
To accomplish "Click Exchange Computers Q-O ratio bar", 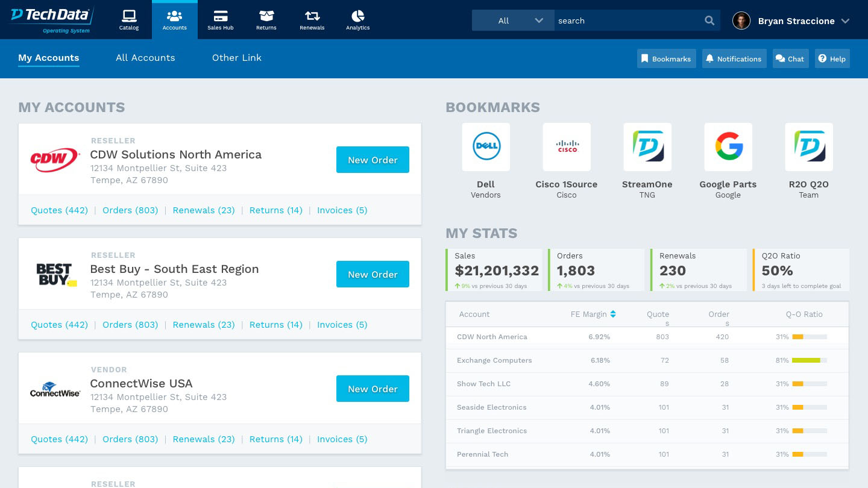I will point(810,360).
